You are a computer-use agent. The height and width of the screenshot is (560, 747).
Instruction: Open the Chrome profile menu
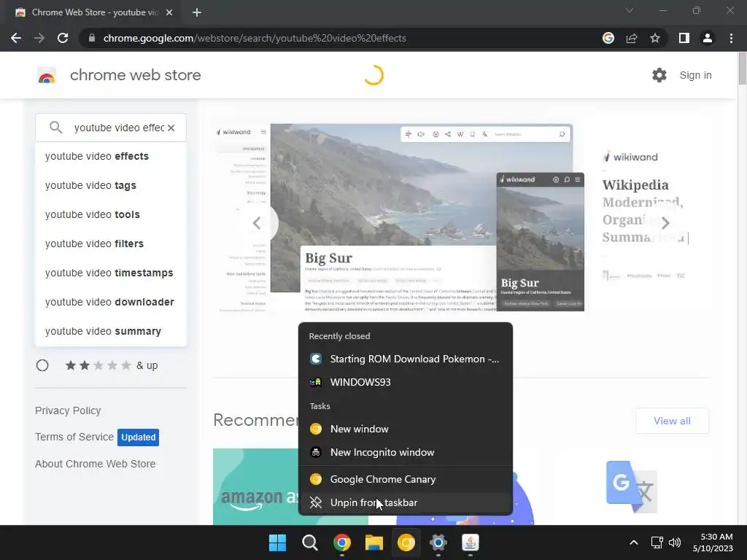pos(708,38)
